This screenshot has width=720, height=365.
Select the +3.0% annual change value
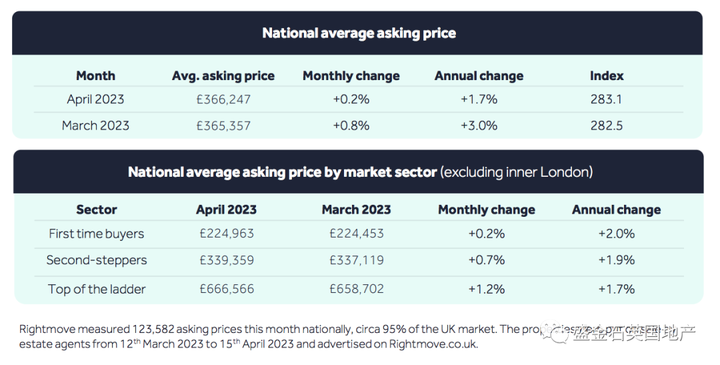(x=479, y=125)
